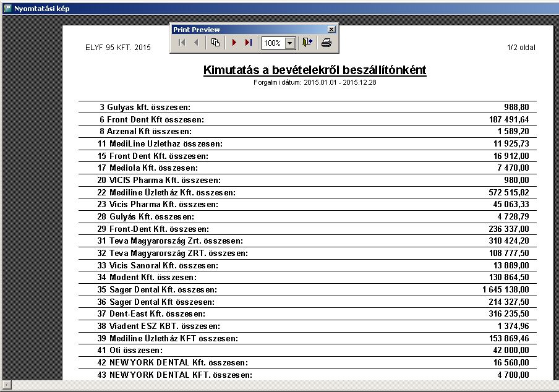Click the 1/2 oldal page indicator
Screen dimensions: 559x392
coord(521,48)
